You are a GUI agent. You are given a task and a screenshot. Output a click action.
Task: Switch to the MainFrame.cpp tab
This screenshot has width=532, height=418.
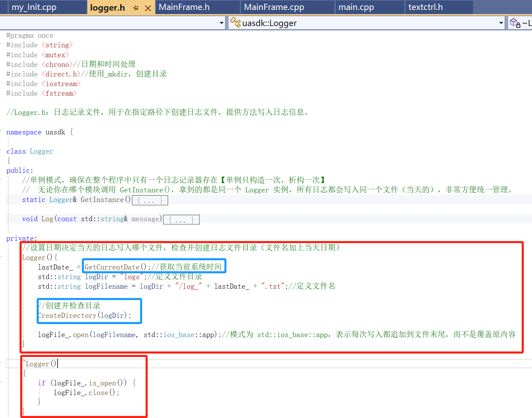[288, 7]
